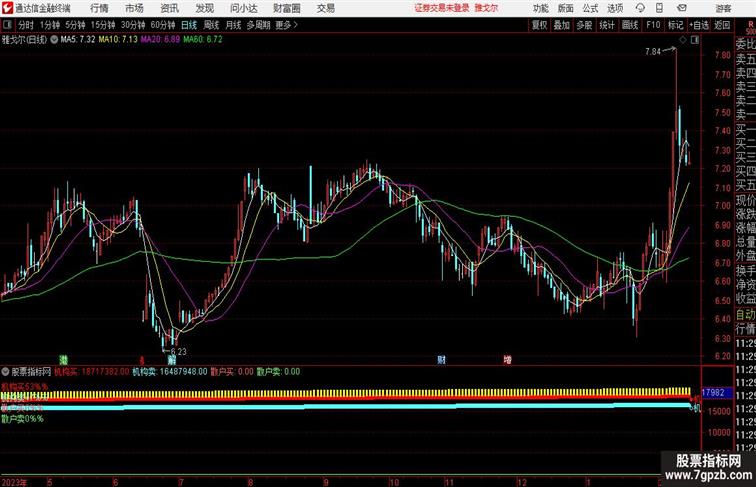
Task: Open the envelope messages icon
Action: [682, 8]
